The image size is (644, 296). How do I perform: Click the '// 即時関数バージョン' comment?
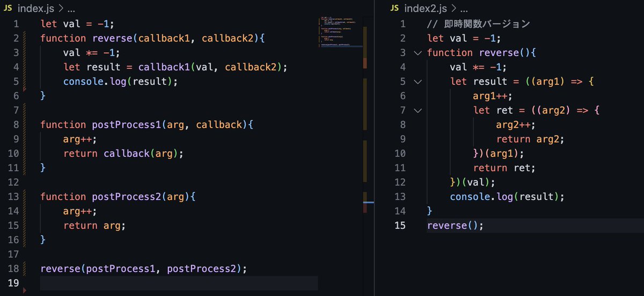(x=479, y=24)
